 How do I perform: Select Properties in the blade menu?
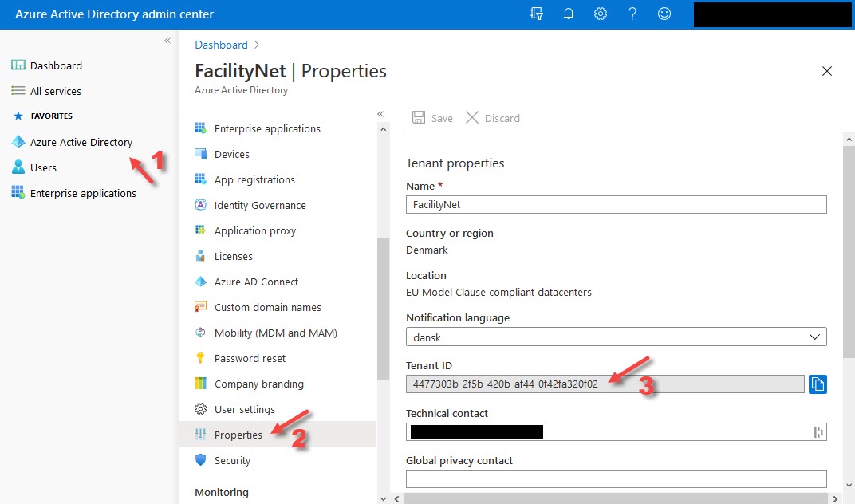(278, 434)
